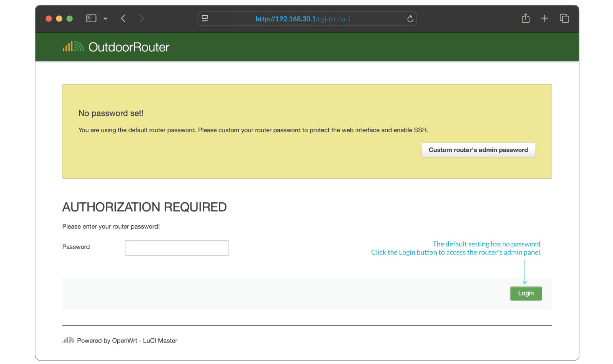Go forward with the right arrow
Image resolution: width=613 pixels, height=364 pixels.
(142, 18)
